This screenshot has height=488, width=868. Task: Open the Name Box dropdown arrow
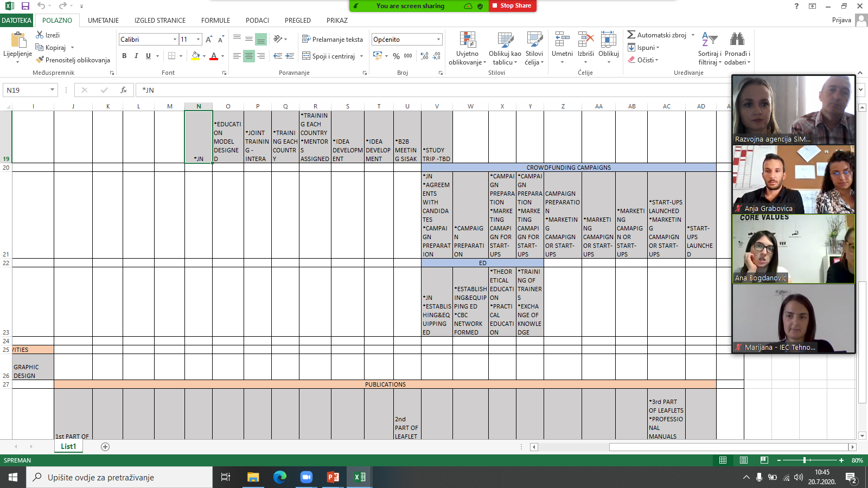[52, 90]
